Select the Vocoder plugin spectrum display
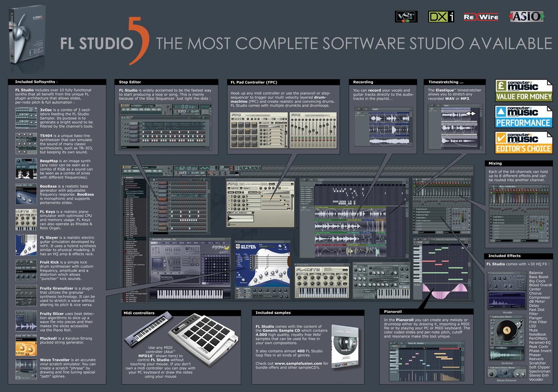This screenshot has width=558, height=392. [507, 300]
